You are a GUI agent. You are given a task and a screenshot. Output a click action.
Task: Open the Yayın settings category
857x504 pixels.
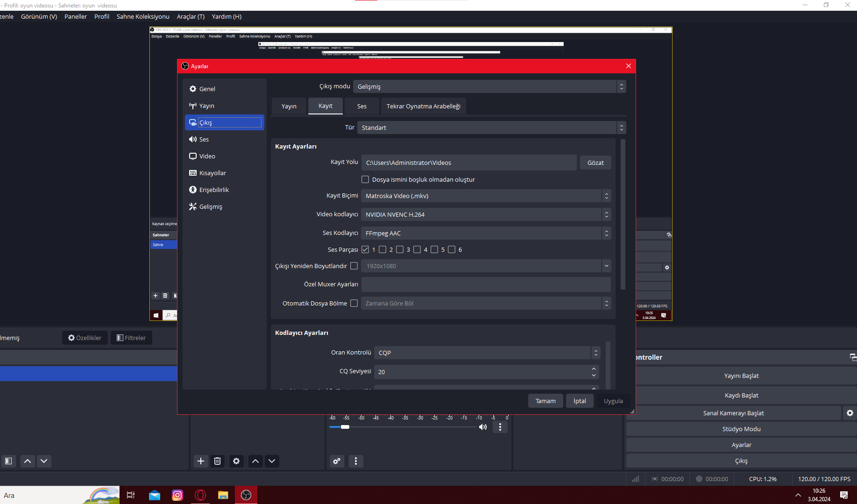point(225,106)
